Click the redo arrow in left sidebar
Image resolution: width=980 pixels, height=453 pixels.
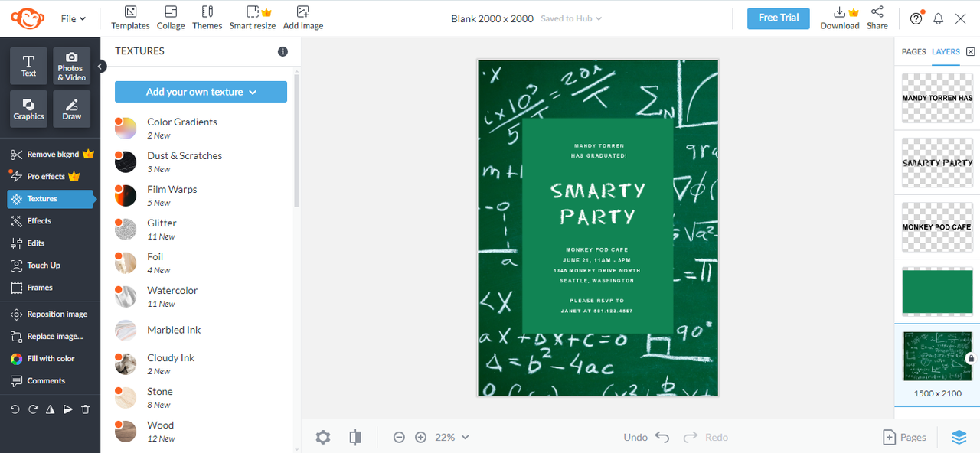pyautogui.click(x=32, y=409)
